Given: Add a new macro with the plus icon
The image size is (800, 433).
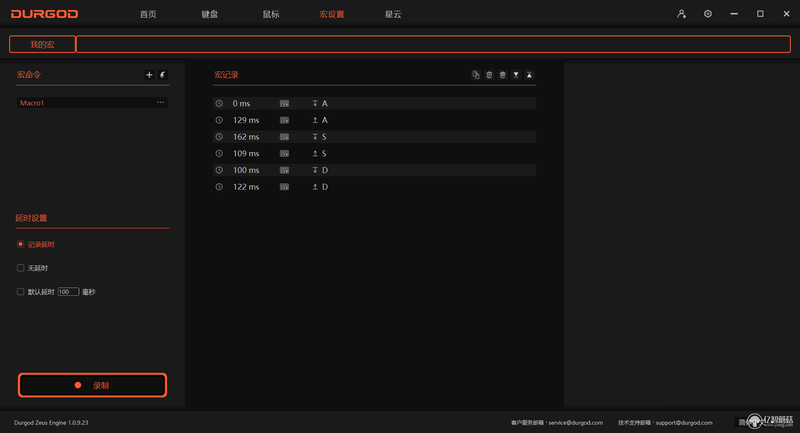Looking at the screenshot, I should (x=149, y=75).
